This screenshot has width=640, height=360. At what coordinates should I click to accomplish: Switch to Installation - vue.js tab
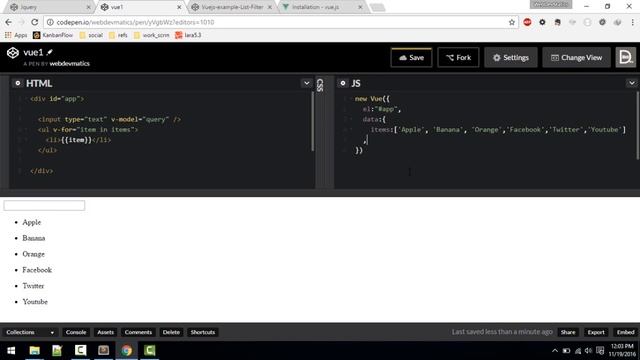[x=322, y=7]
